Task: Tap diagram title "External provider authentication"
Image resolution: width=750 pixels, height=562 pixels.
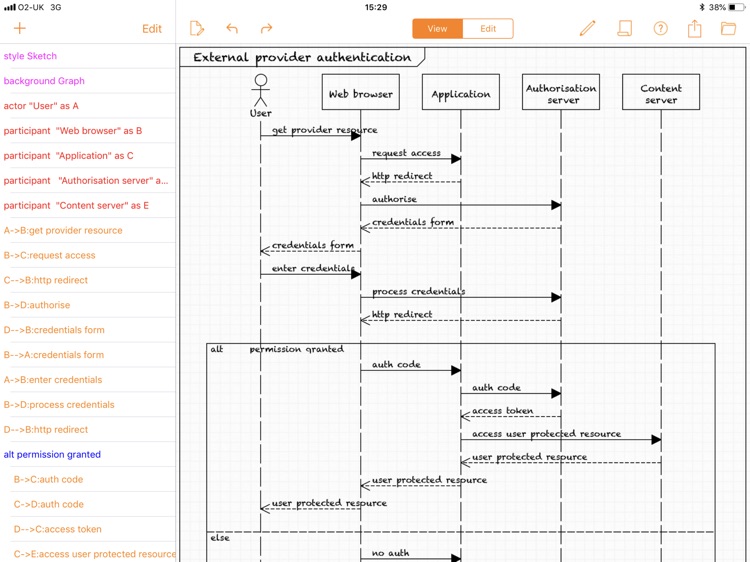Action: tap(302, 57)
